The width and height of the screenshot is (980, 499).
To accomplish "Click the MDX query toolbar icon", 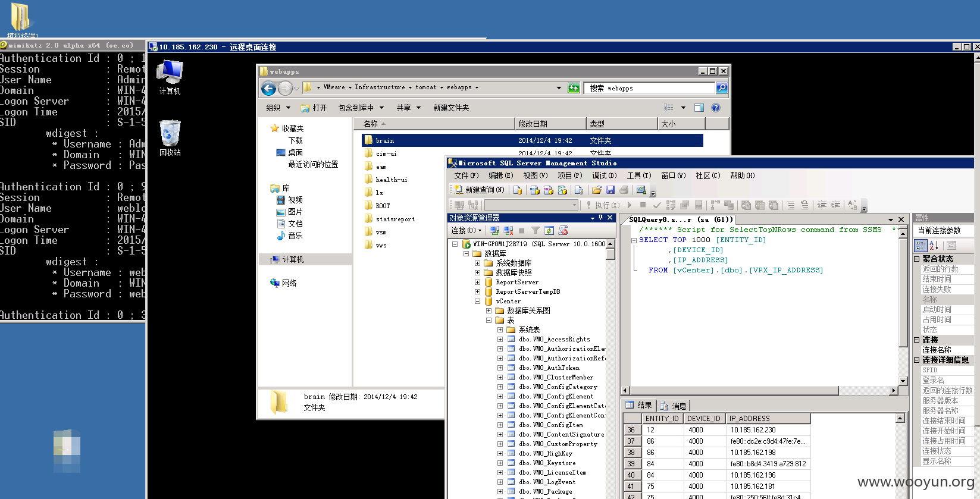I will (x=534, y=190).
